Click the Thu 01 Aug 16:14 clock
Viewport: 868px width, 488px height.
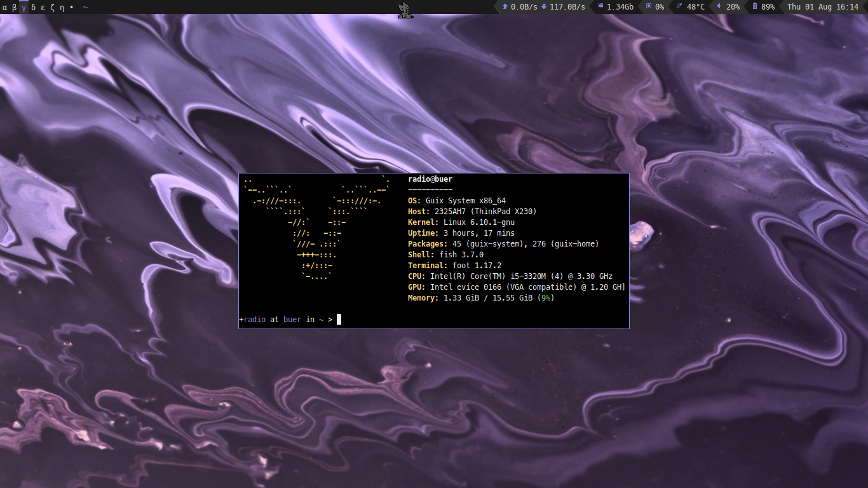(823, 7)
